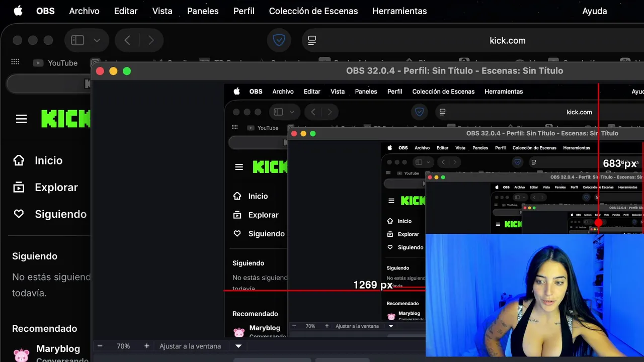Open the Editar menu in the top menu bar
Screen dimensions: 644x362
[x=126, y=11]
